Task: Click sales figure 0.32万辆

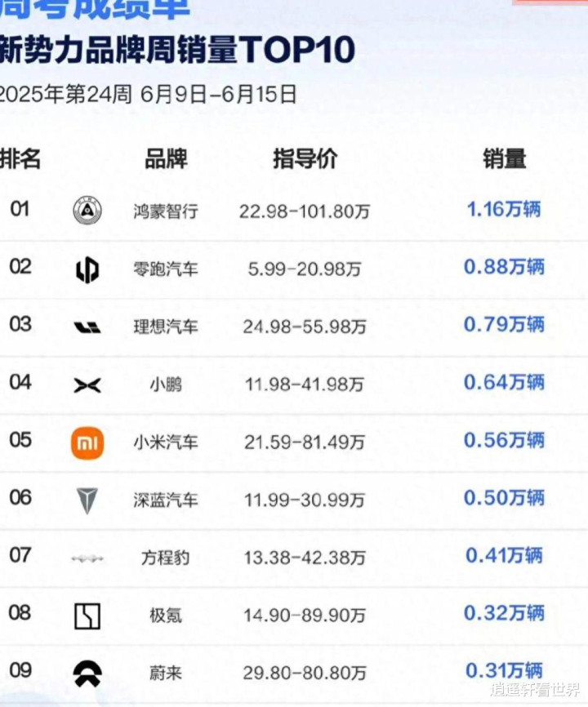Action: [x=504, y=613]
